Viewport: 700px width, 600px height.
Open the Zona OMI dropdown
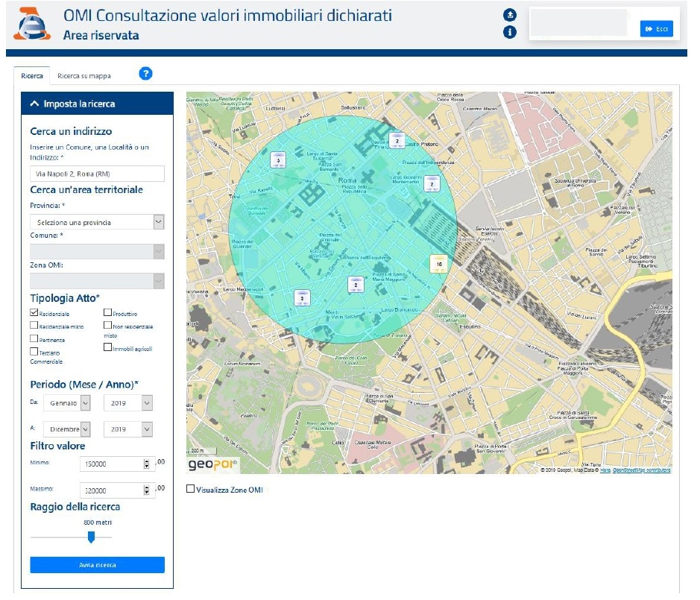[x=98, y=281]
